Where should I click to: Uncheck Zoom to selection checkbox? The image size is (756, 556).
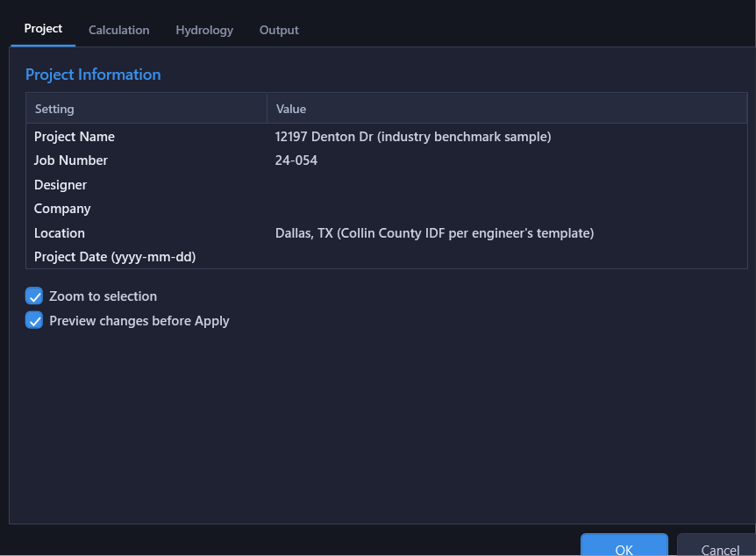tap(34, 296)
